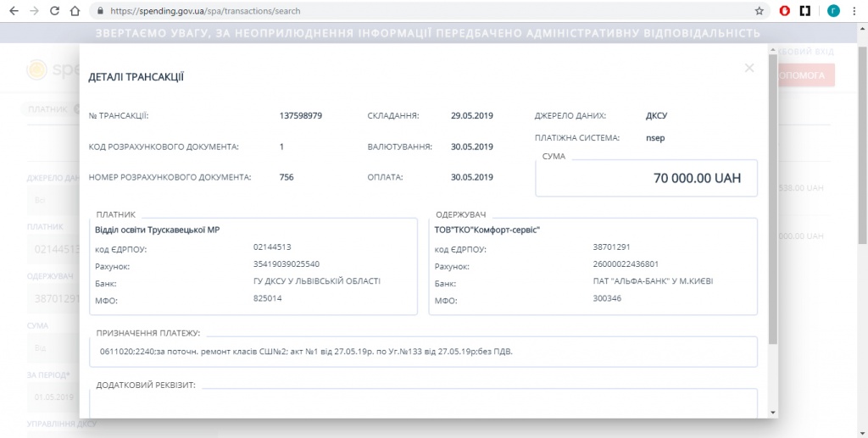This screenshot has width=868, height=438.
Task: Reload the current page
Action: point(54,11)
